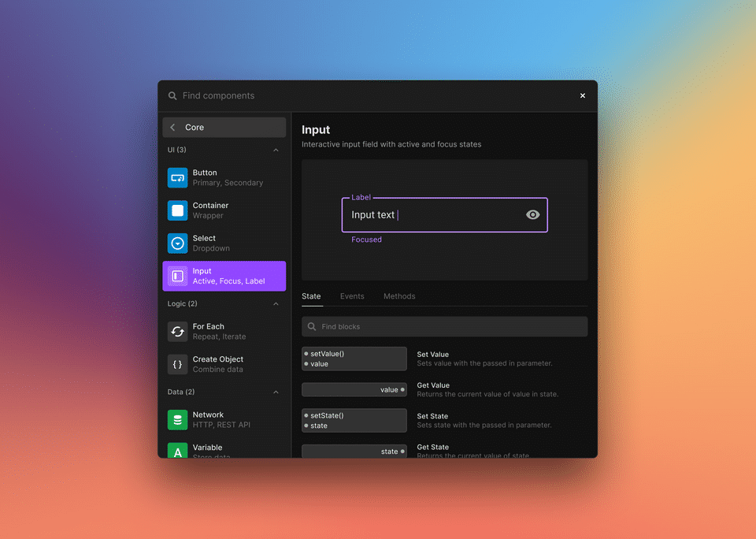Click the Set State description text
756x539 pixels.
[x=484, y=425]
